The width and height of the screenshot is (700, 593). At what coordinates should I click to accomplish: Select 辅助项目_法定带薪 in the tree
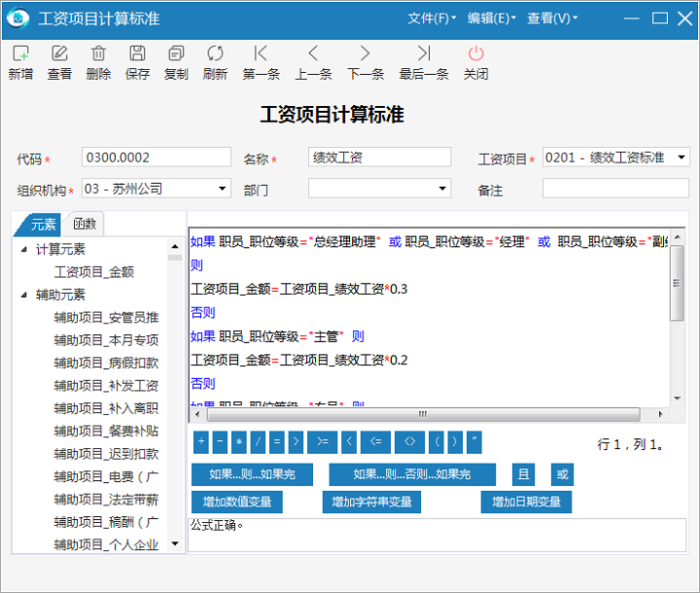[106, 500]
